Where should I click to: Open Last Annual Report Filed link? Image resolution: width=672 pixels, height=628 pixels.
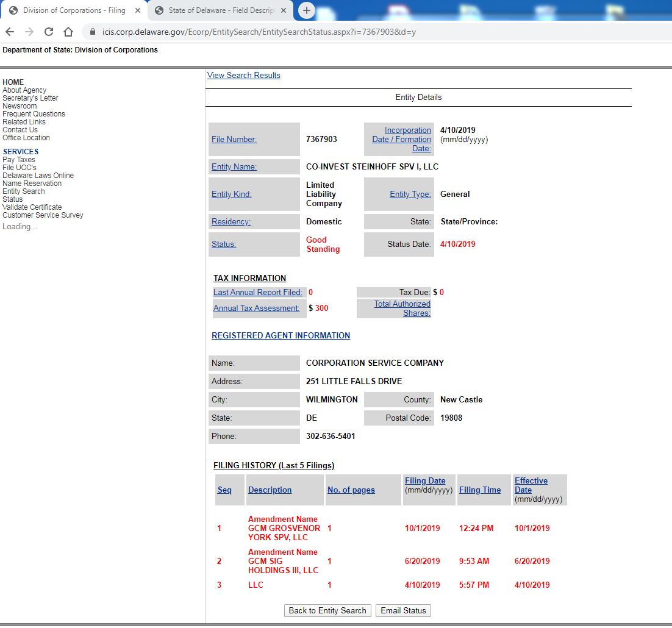257,292
